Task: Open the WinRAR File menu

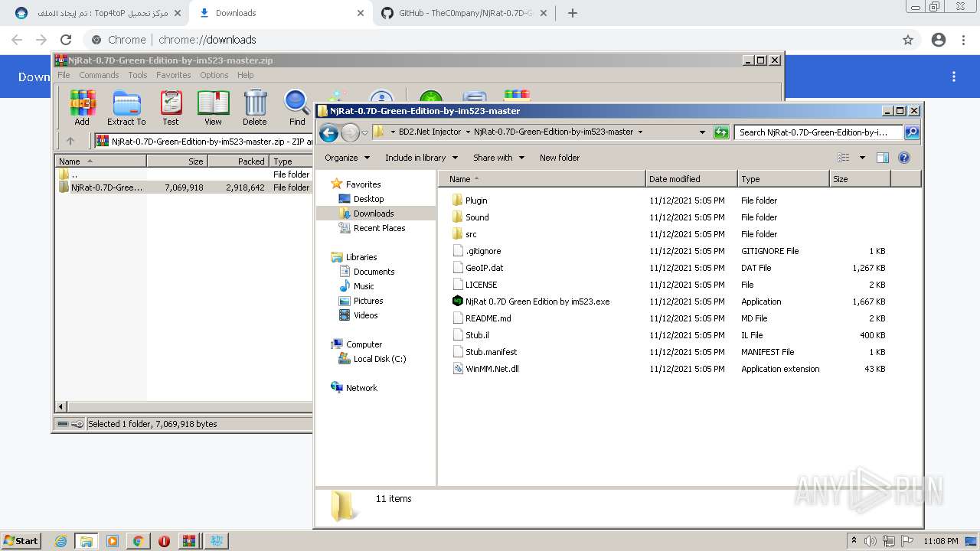Action: [64, 75]
